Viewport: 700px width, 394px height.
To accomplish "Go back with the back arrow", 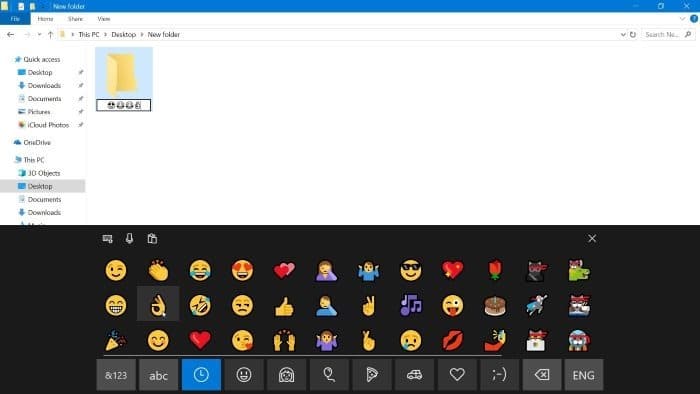I will (10, 34).
